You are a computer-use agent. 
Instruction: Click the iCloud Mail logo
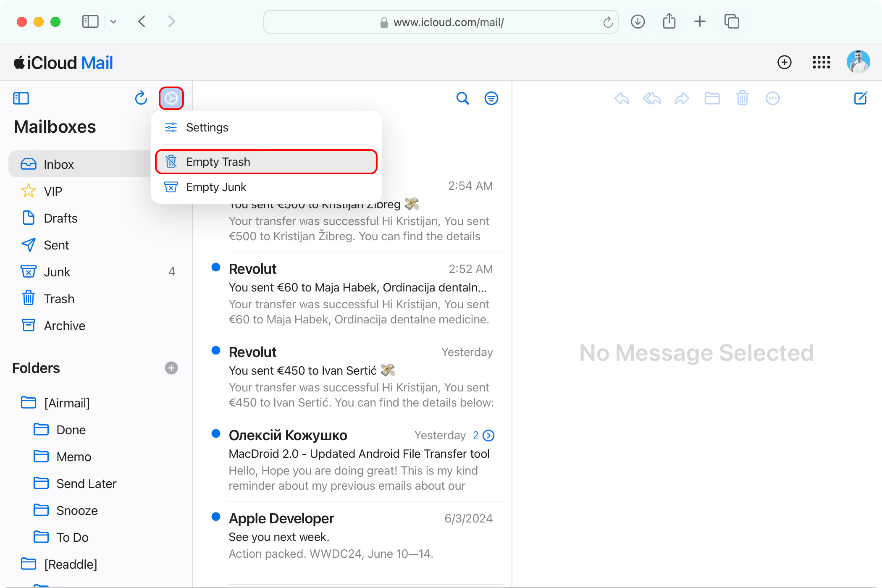tap(63, 63)
